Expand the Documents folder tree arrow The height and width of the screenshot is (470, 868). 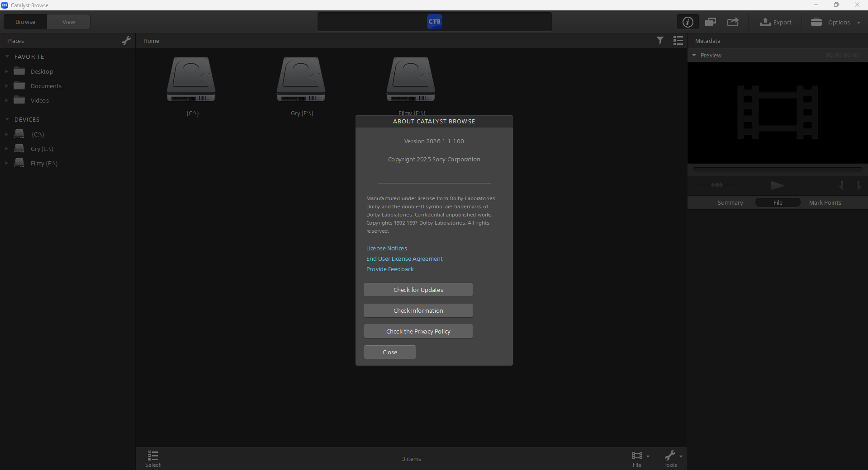(x=6, y=86)
